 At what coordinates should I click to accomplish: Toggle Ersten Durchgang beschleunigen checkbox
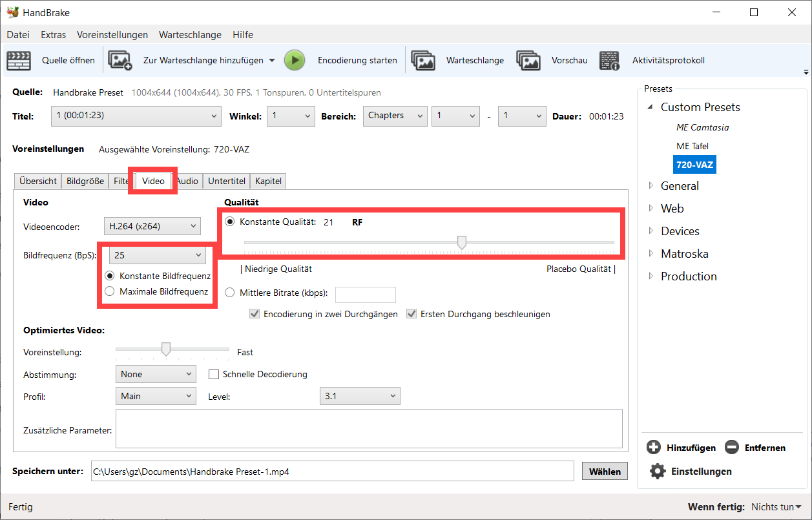[x=411, y=314]
